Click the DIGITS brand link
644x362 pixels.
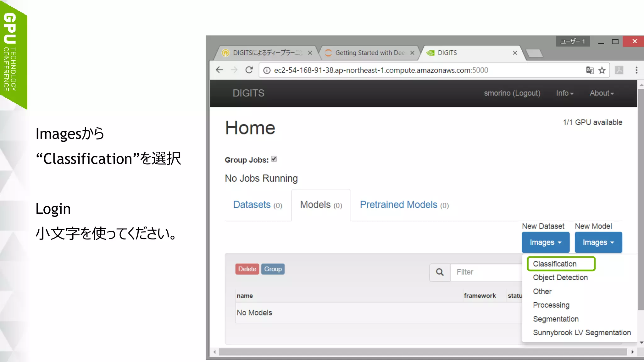point(248,93)
